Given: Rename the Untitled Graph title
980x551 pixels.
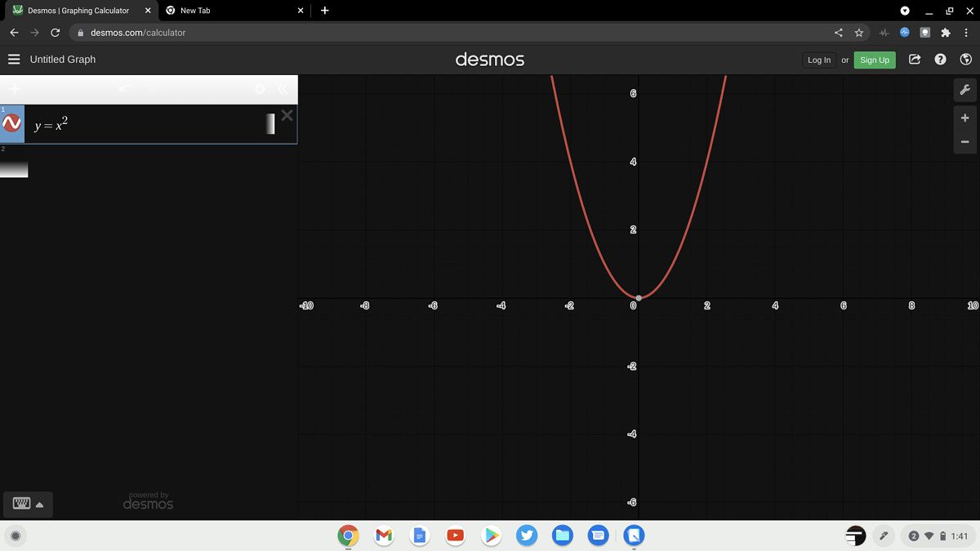Looking at the screenshot, I should pos(63,60).
